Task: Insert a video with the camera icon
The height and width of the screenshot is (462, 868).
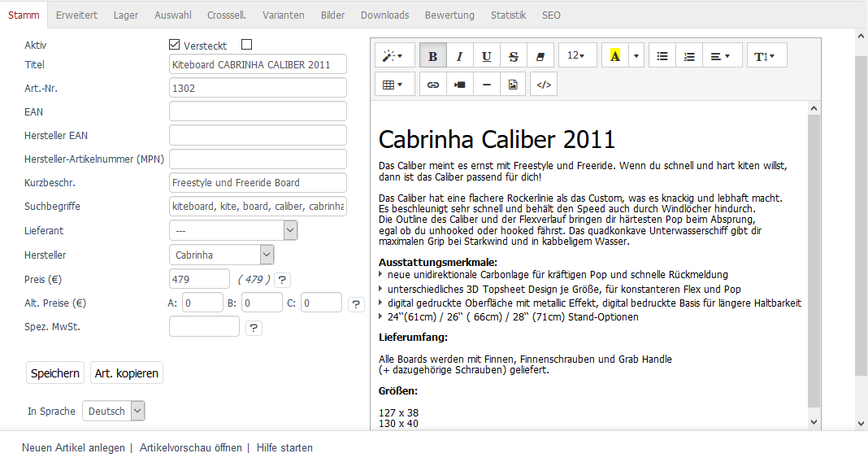Action: point(460,85)
